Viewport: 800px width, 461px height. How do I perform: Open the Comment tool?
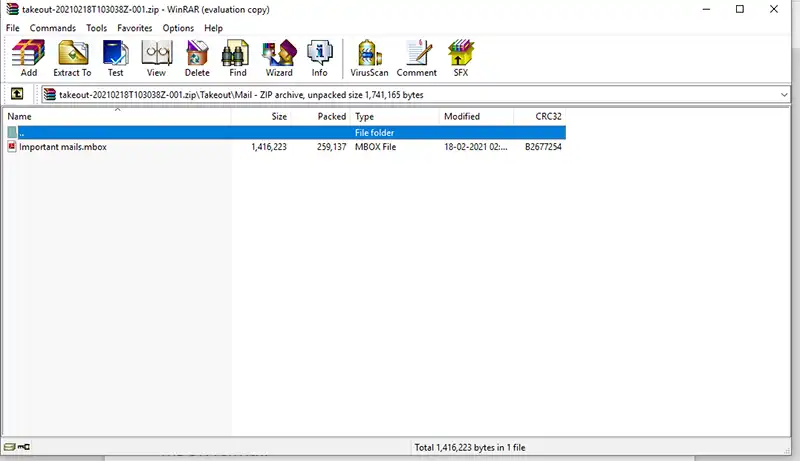(x=417, y=58)
